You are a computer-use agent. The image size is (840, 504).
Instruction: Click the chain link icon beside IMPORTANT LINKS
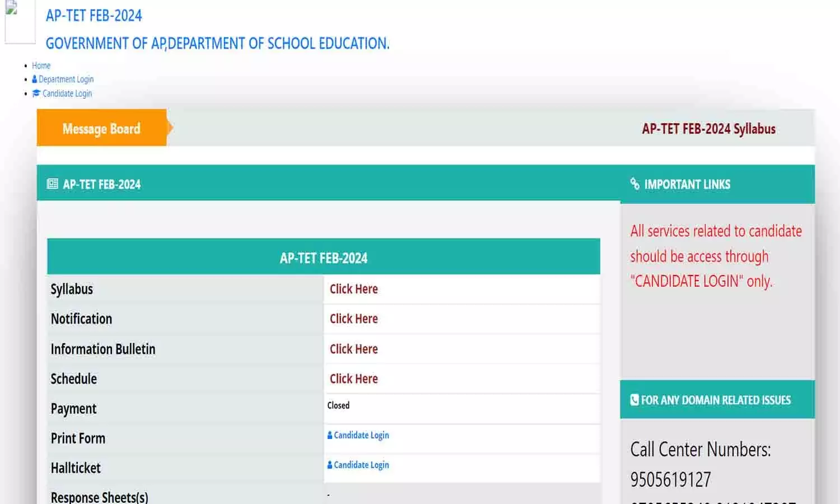tap(634, 184)
